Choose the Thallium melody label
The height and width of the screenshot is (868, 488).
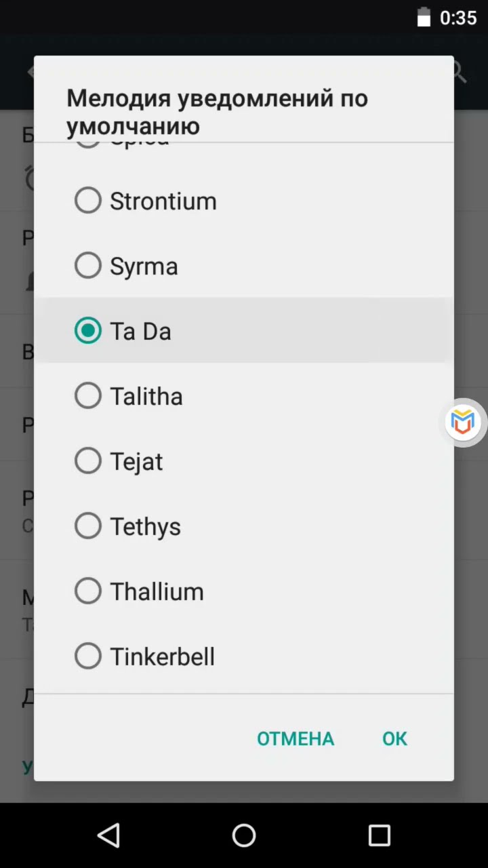pos(157,591)
